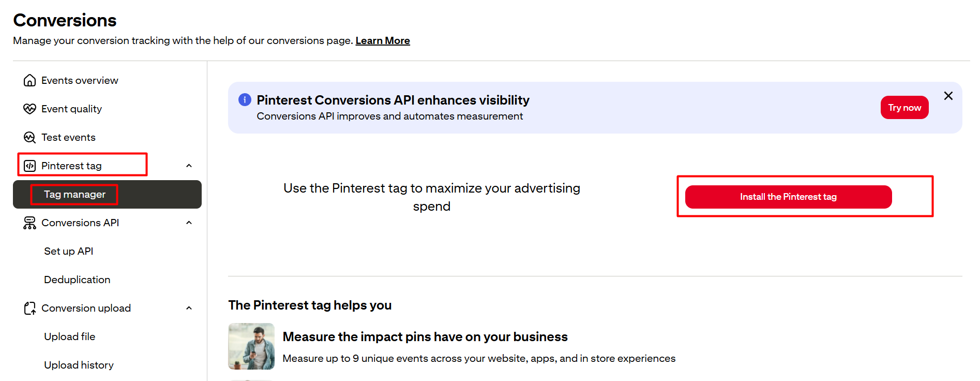
Task: Select Upload file in sidebar
Action: [x=69, y=336]
